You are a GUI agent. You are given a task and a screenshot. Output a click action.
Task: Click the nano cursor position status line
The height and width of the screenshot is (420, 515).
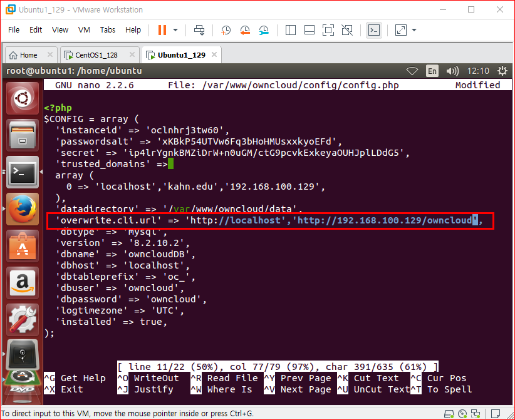(x=278, y=367)
